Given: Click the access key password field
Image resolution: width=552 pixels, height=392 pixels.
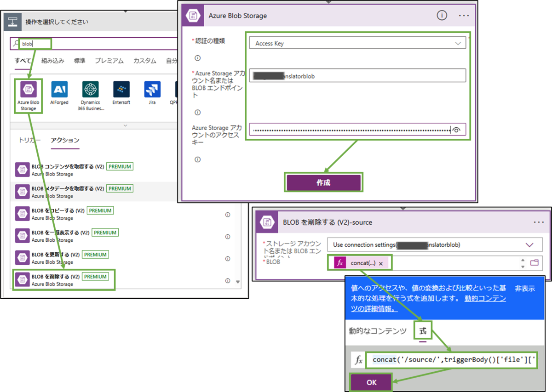Looking at the screenshot, I should click(357, 130).
